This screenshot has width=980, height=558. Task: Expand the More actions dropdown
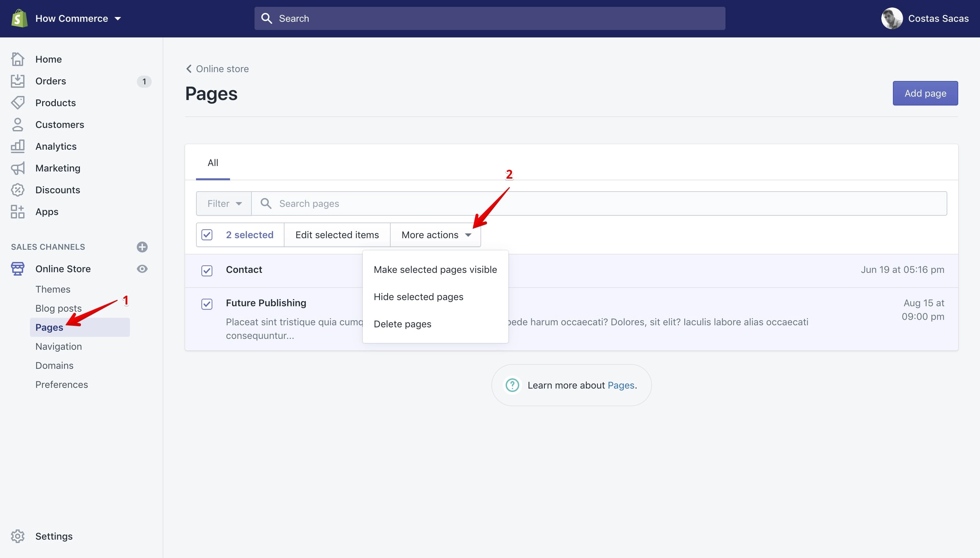pyautogui.click(x=436, y=234)
